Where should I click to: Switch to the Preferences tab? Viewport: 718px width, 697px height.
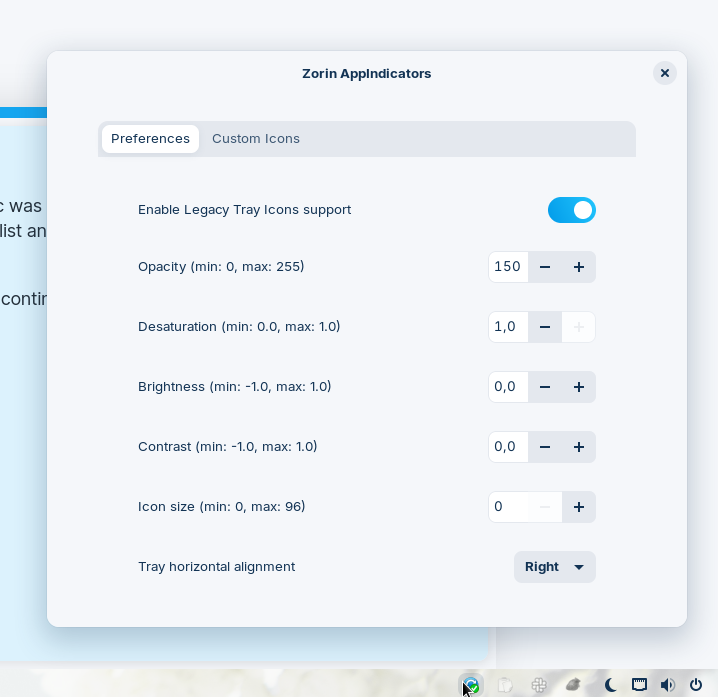[150, 139]
